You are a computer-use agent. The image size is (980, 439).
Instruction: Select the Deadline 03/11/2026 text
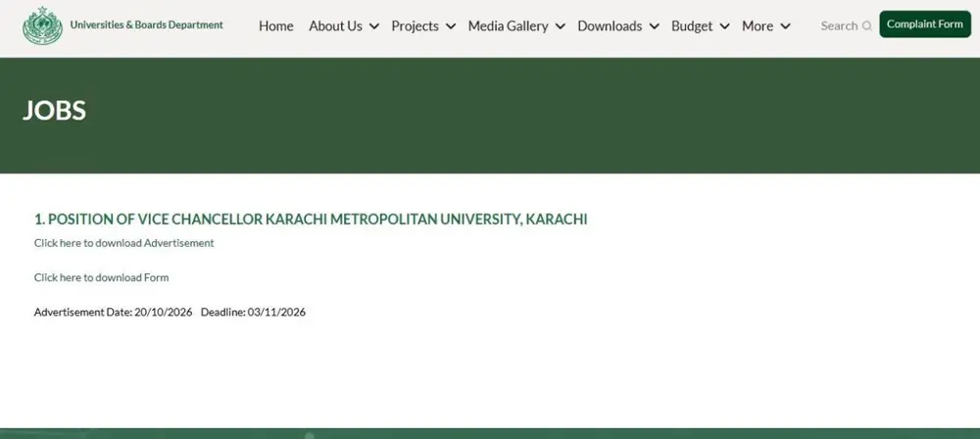253,312
